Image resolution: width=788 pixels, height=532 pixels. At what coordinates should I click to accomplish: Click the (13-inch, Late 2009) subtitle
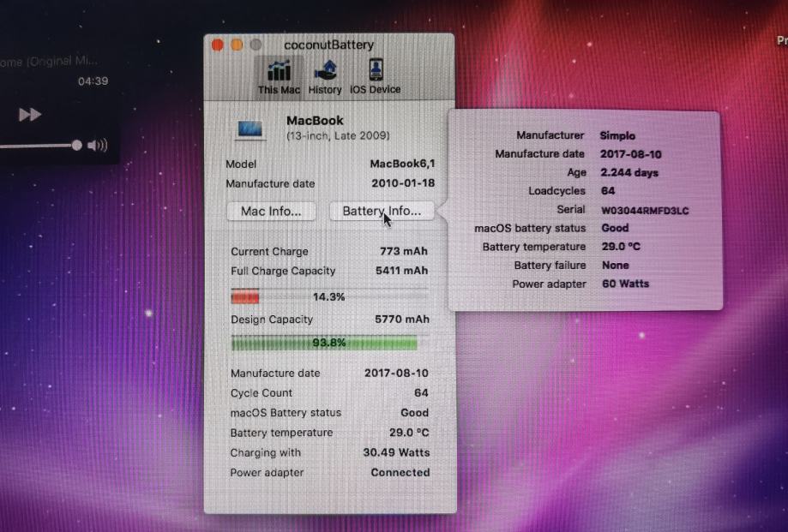coord(338,136)
